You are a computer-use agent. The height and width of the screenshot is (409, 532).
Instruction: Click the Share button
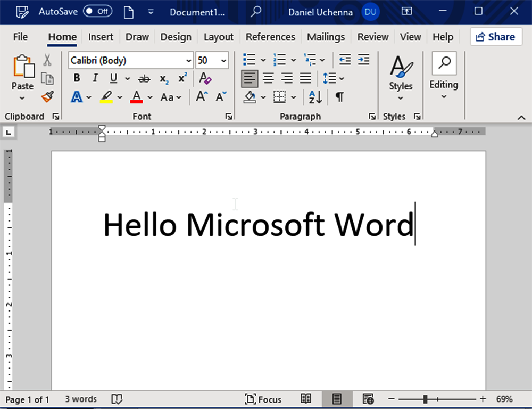[496, 36]
